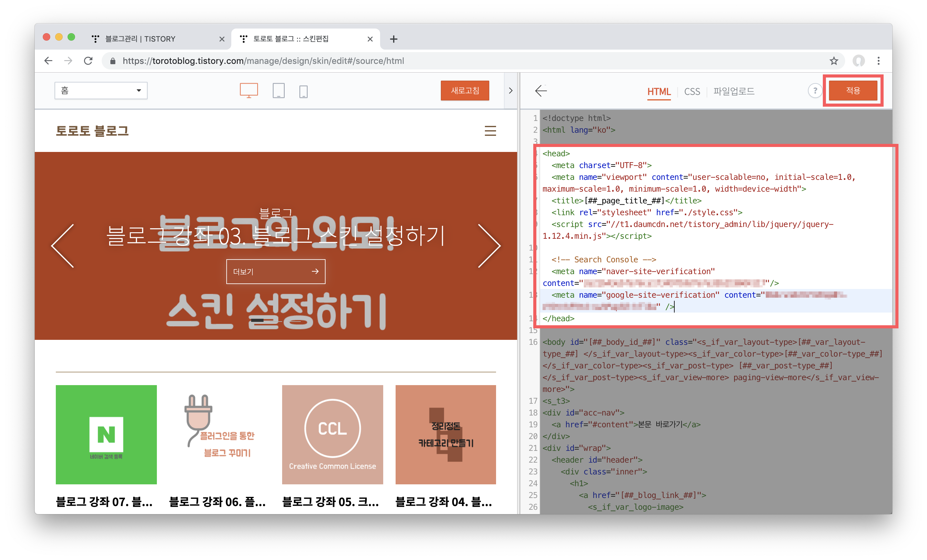Image resolution: width=927 pixels, height=560 pixels.
Task: Click the 적용 apply button
Action: coord(853,90)
